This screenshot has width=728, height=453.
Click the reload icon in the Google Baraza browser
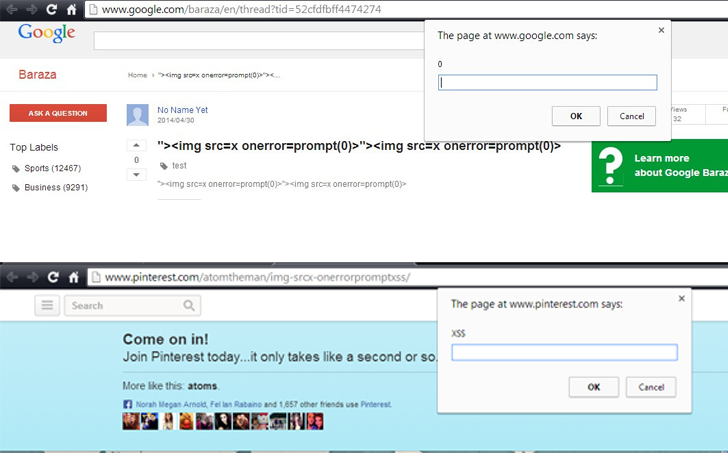(x=52, y=9)
